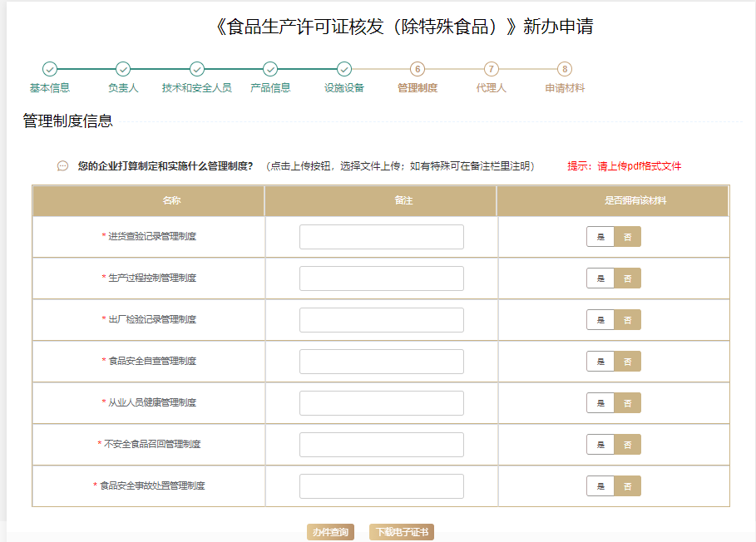
Task: Focus the 备注 field for 进货查验记录管理制度
Action: click(x=382, y=237)
